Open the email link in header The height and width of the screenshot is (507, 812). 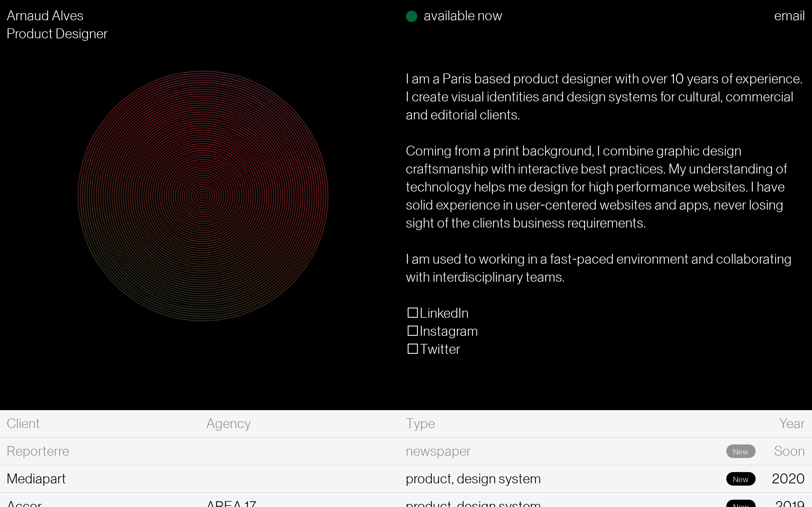[789, 16]
